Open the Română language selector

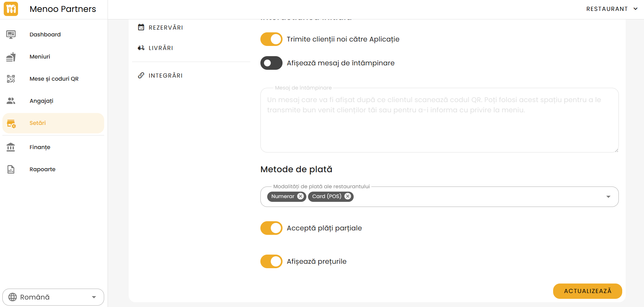53,297
